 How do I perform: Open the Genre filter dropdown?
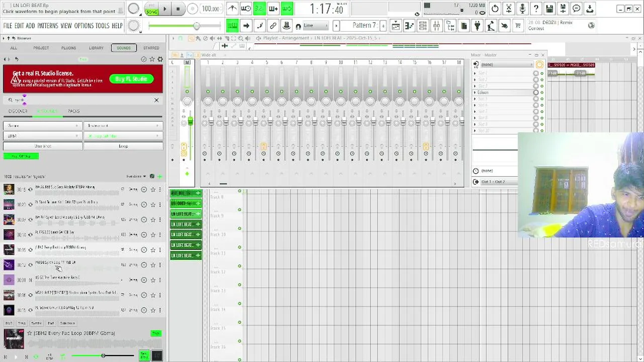43,126
